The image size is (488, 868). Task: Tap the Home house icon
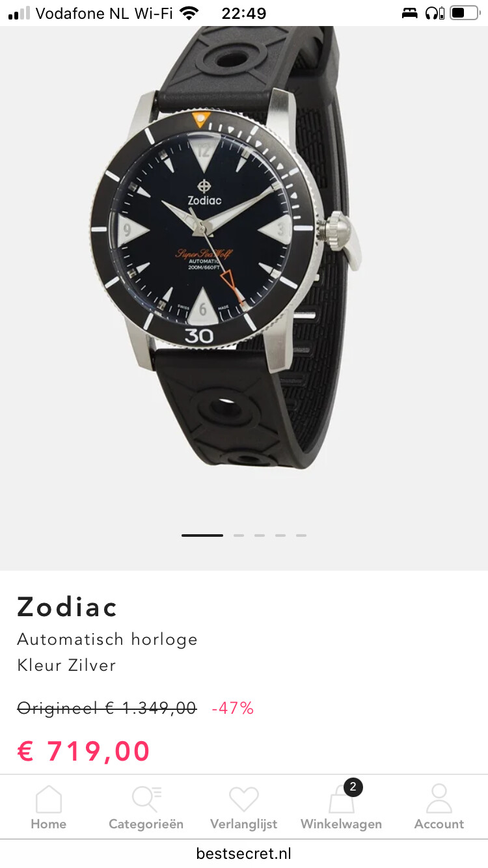click(x=49, y=799)
